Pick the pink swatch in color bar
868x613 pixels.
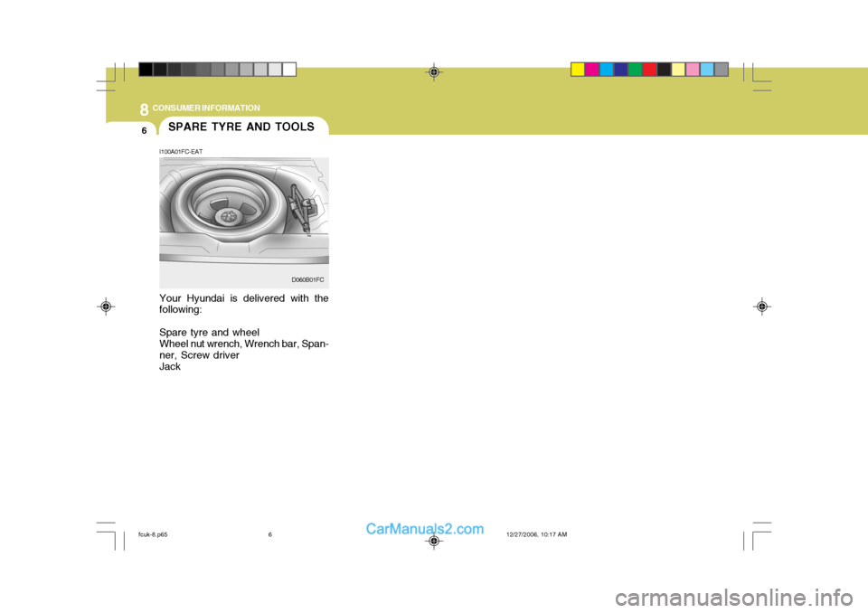(693, 70)
